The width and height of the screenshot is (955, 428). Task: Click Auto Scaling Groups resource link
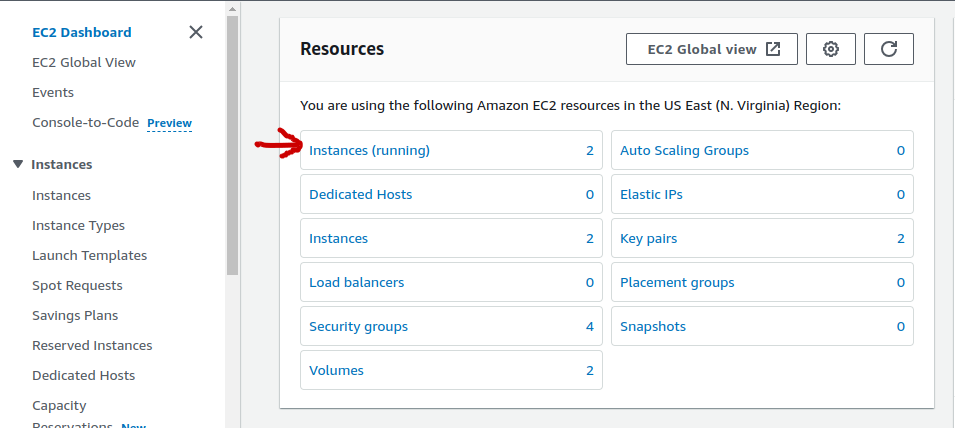click(685, 150)
